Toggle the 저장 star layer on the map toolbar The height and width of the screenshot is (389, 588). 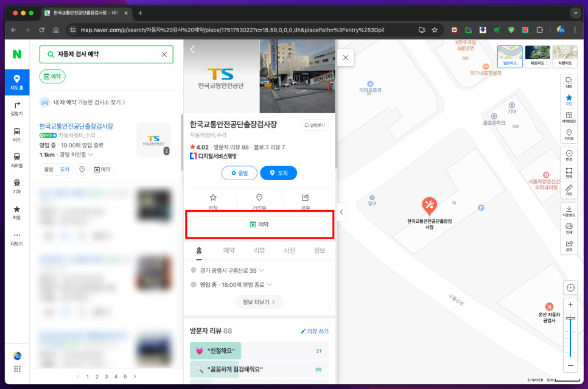(569, 100)
